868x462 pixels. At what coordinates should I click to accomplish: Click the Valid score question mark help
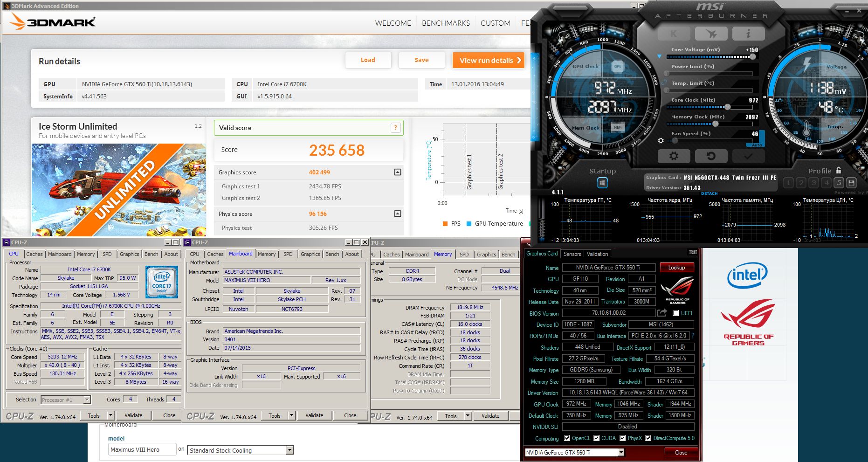pyautogui.click(x=396, y=128)
